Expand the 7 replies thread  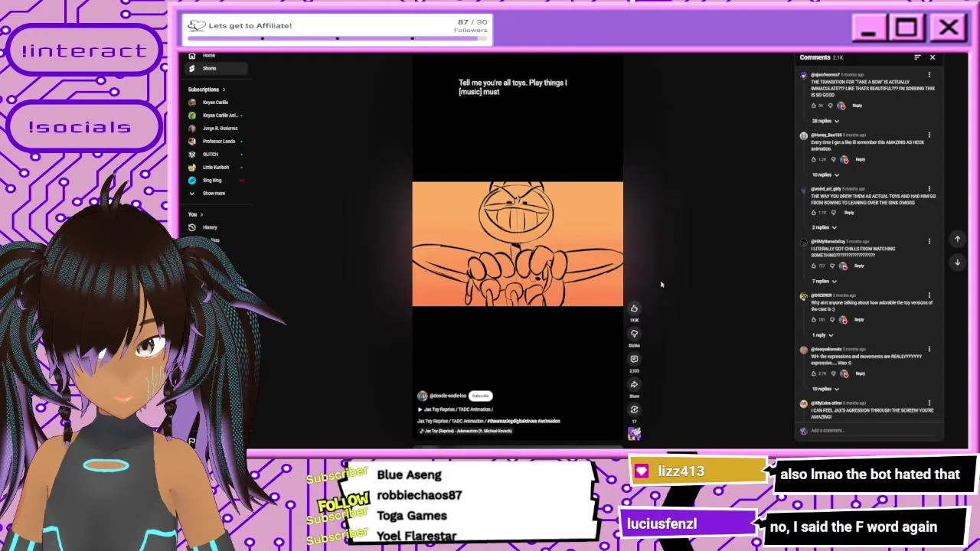tap(824, 281)
